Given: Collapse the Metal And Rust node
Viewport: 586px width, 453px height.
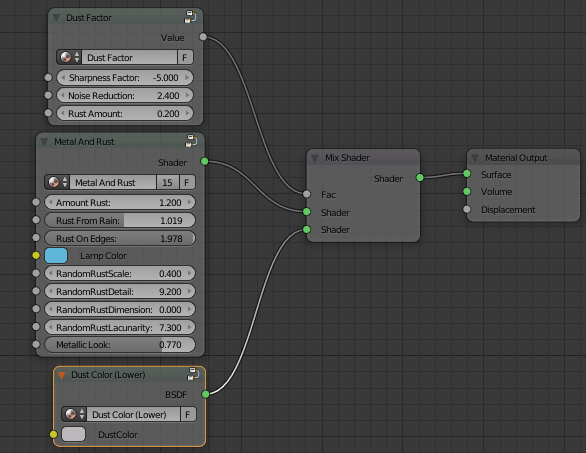Looking at the screenshot, I should pyautogui.click(x=44, y=142).
